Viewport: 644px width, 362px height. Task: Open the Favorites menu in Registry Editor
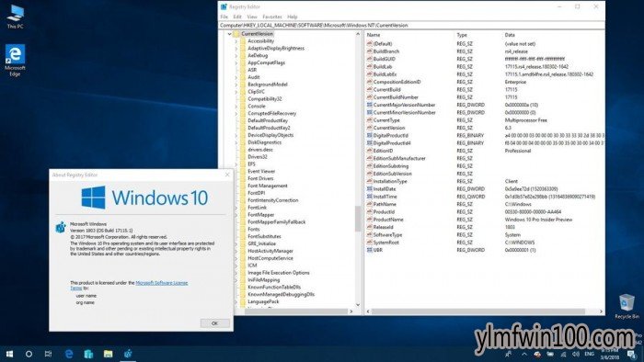point(272,17)
